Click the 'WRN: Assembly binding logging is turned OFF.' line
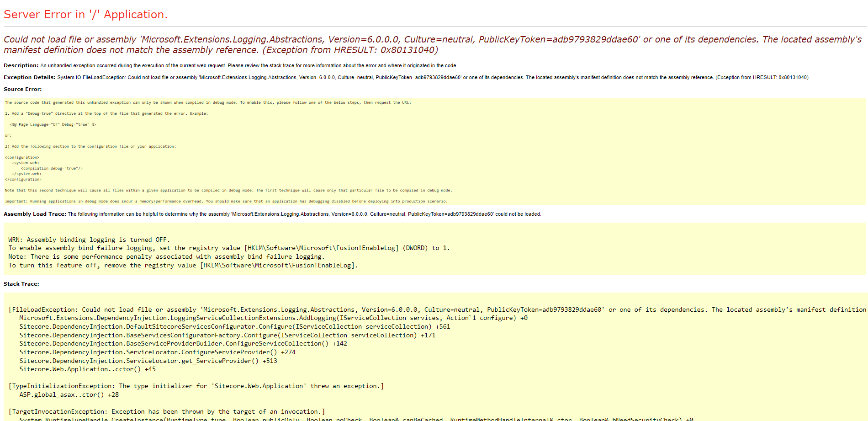This screenshot has height=421, width=868. pyautogui.click(x=89, y=240)
